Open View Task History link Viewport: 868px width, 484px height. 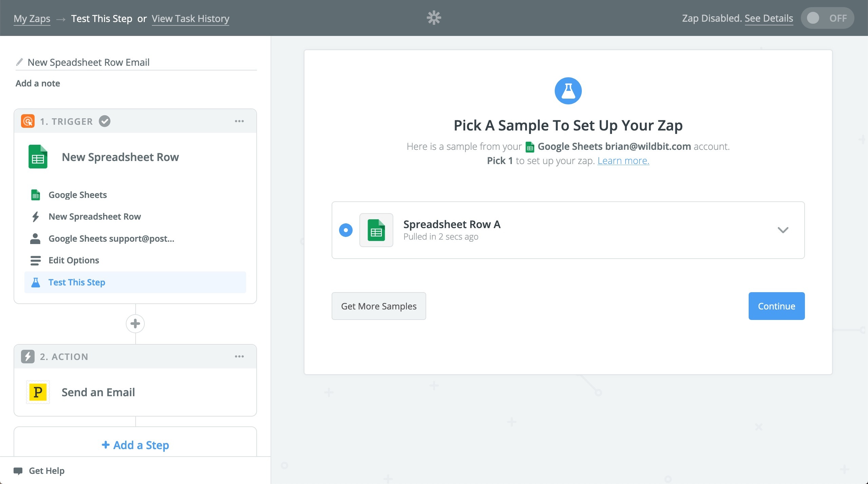click(x=191, y=19)
